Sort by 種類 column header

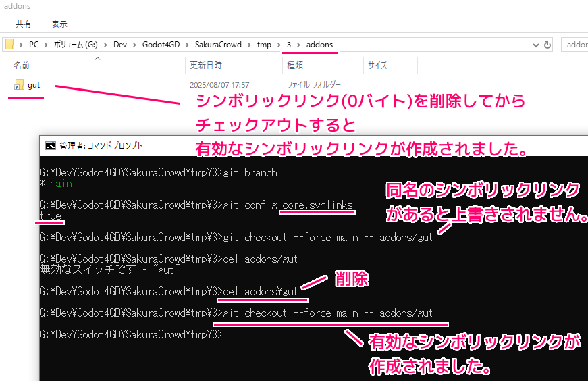(295, 66)
